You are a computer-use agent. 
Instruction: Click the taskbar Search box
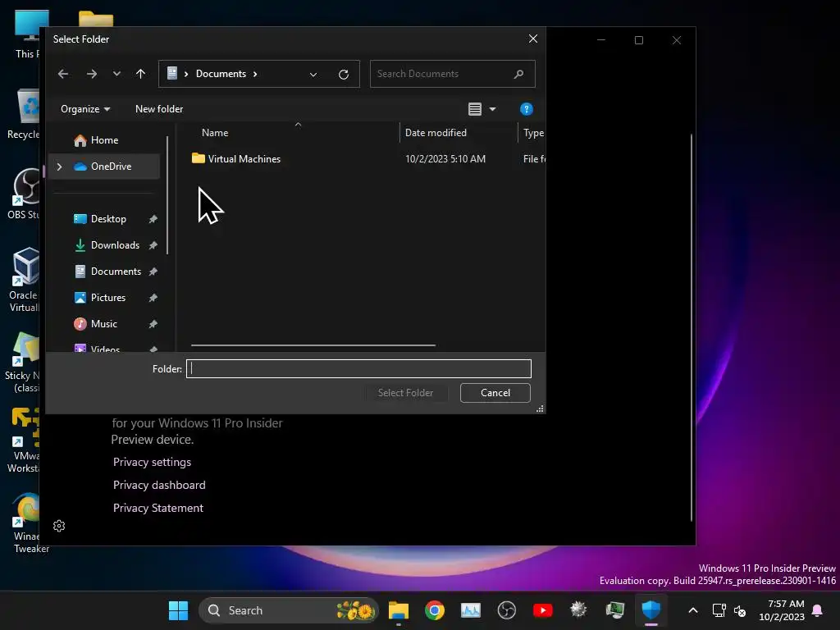[288, 610]
